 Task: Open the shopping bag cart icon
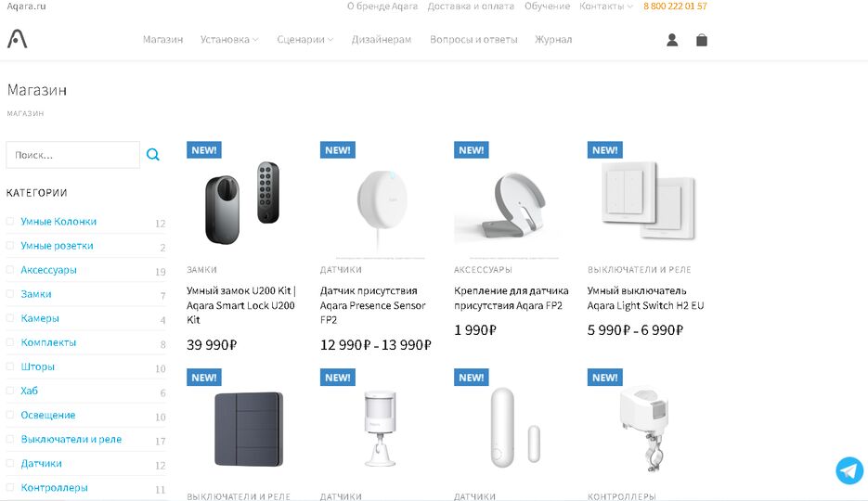[702, 40]
